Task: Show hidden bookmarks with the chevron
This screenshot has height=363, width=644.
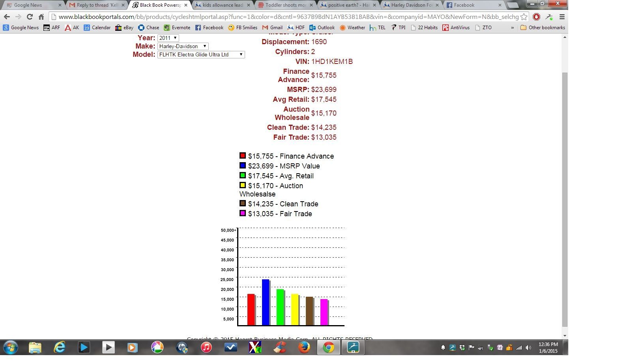Action: [x=512, y=28]
